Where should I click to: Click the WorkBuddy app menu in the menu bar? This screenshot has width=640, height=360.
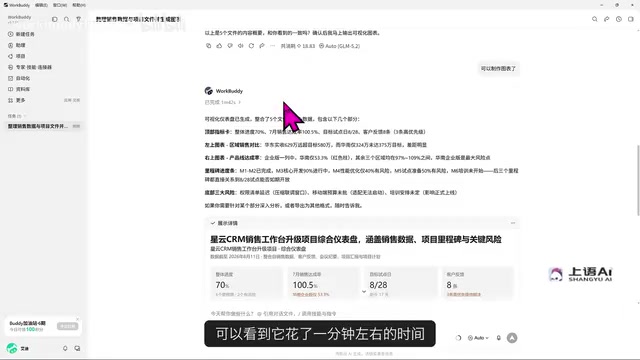pos(17,5)
